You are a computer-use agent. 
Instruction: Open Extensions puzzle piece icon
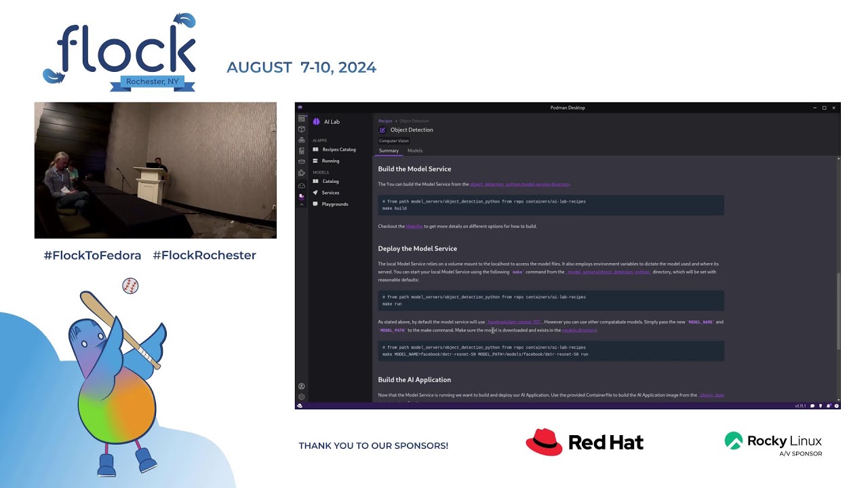click(302, 173)
